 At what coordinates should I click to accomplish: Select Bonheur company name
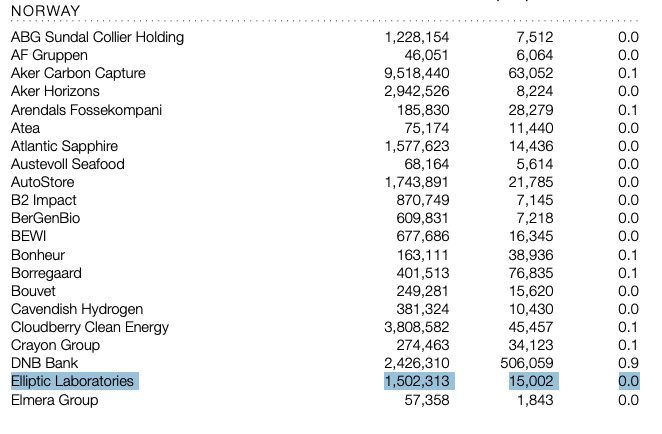click(x=38, y=255)
